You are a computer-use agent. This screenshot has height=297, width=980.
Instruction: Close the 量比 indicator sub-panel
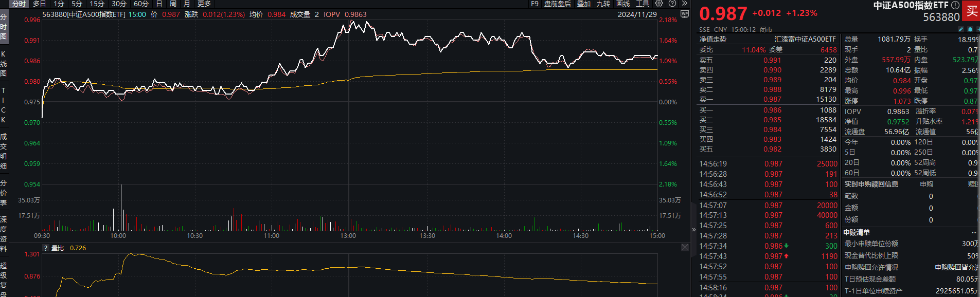(685, 248)
